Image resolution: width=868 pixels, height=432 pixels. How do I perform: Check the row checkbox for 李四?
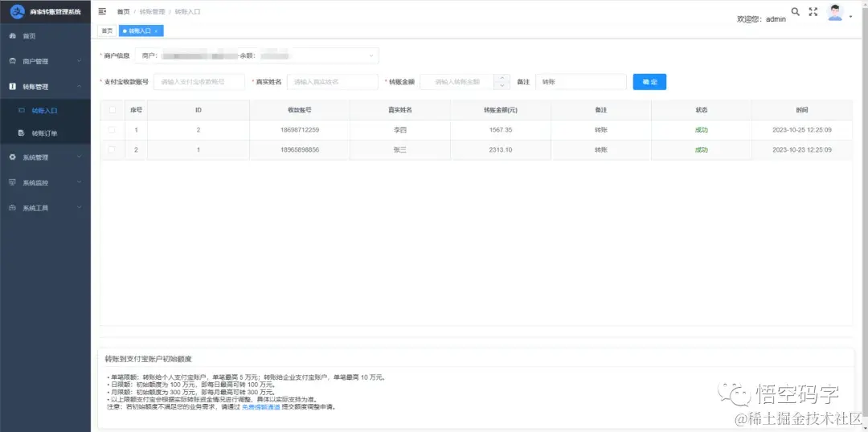click(x=113, y=130)
